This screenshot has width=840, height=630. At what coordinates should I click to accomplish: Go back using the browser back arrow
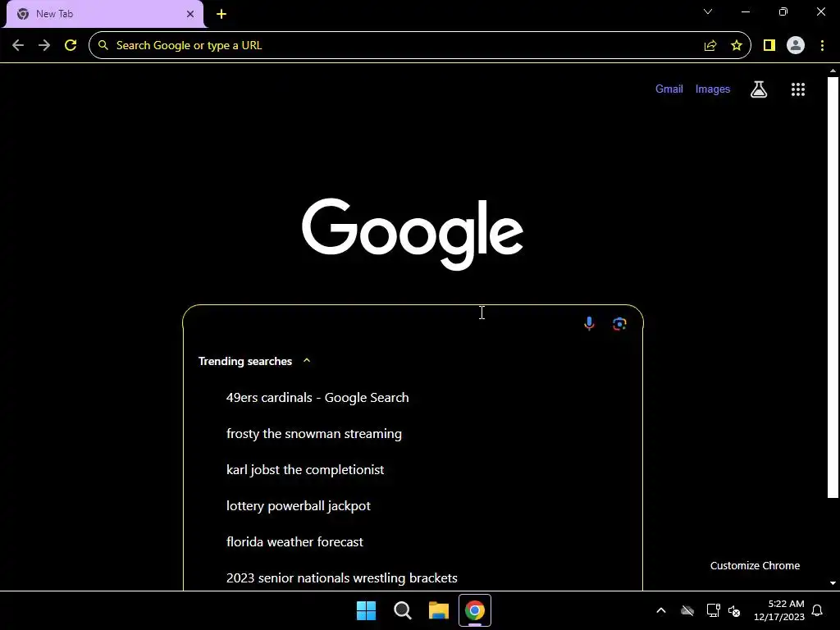(x=18, y=46)
